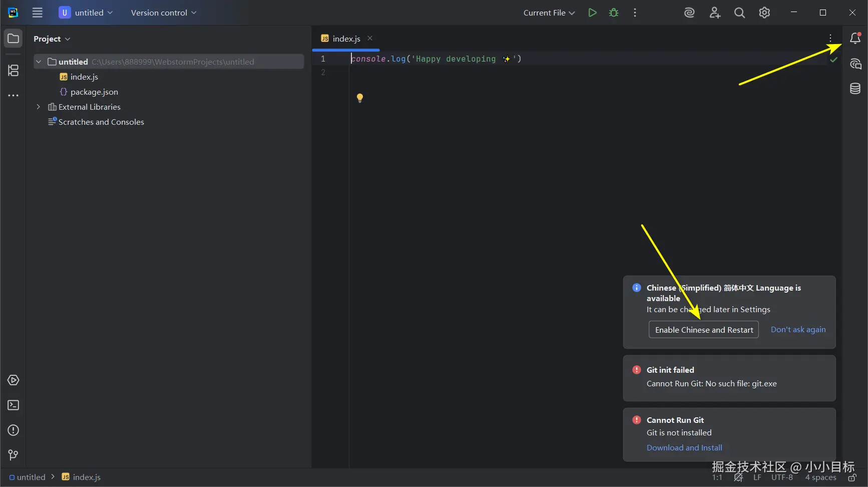
Task: Click Don't ask again link
Action: pos(798,330)
